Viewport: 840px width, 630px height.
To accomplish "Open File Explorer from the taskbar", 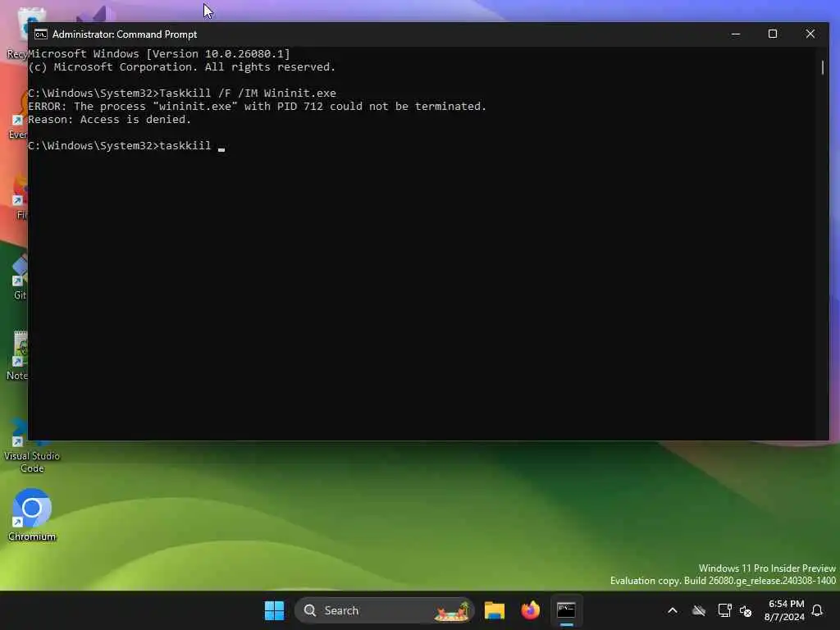I will 494,610.
